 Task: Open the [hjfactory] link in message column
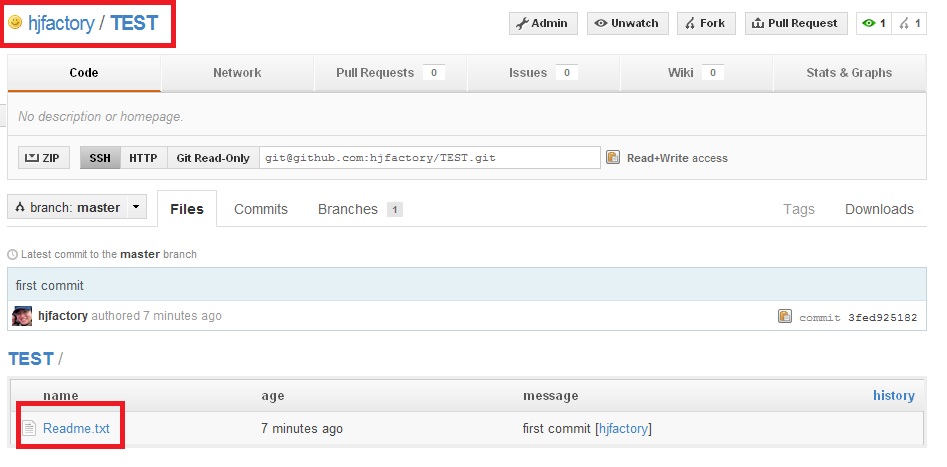pos(623,429)
